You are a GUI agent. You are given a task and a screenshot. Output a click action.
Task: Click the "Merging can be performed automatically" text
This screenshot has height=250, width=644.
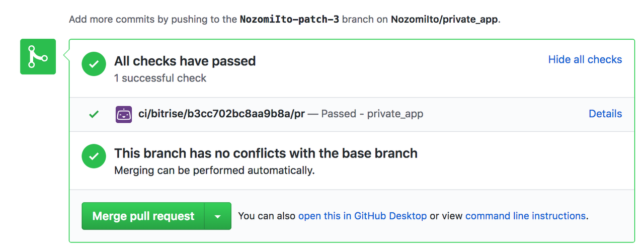coord(214,170)
